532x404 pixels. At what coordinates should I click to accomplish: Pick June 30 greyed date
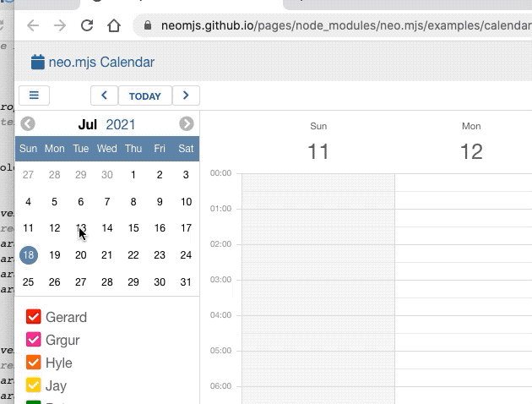point(107,175)
